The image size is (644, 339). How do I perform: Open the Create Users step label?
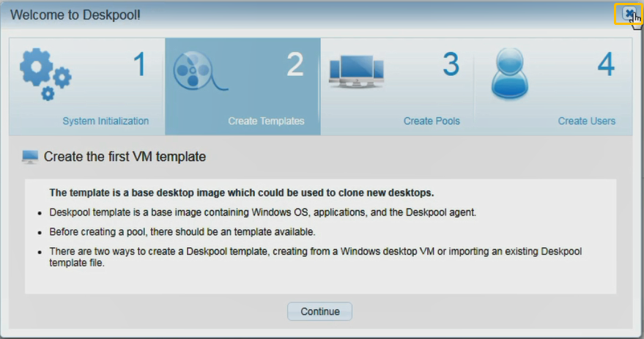point(587,121)
